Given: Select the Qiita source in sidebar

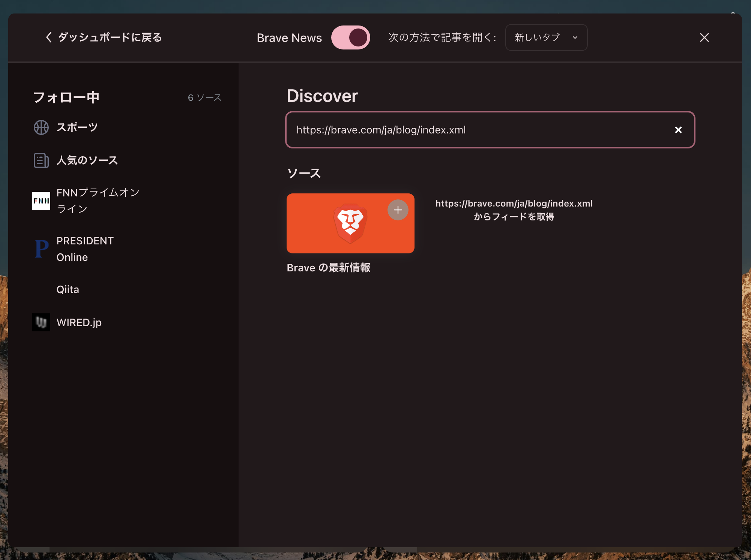Looking at the screenshot, I should [x=68, y=289].
